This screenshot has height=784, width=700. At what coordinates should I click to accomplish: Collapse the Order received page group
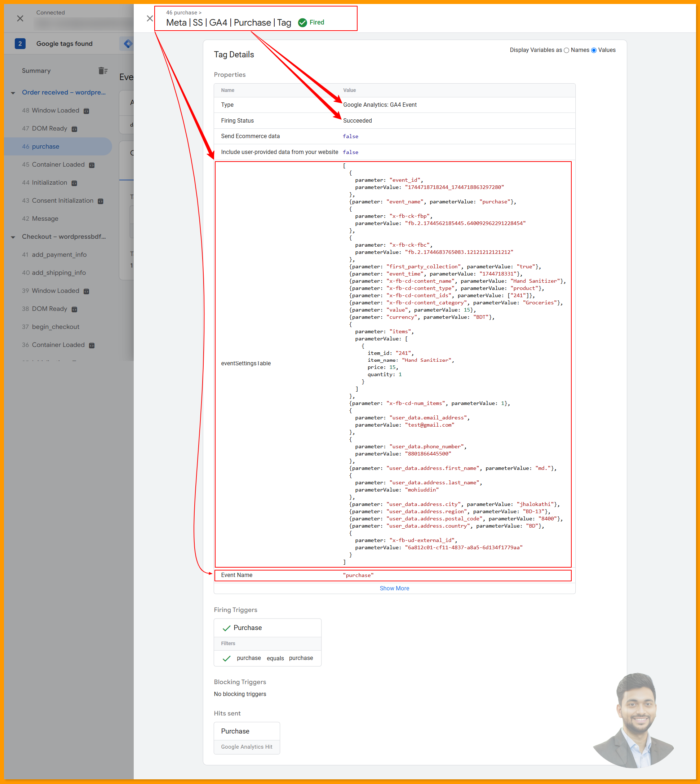[x=13, y=93]
